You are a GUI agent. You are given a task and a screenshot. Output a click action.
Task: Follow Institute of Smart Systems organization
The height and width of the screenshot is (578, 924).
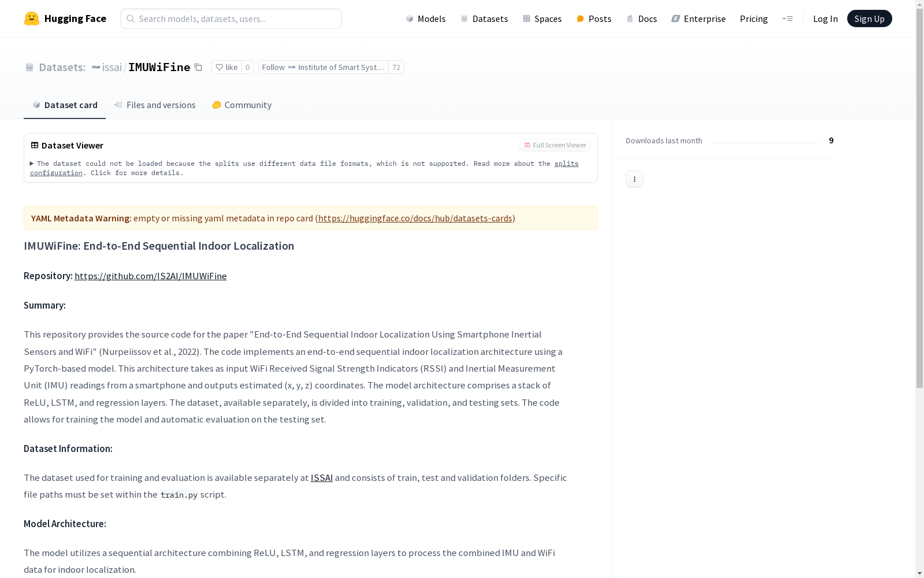[323, 67]
